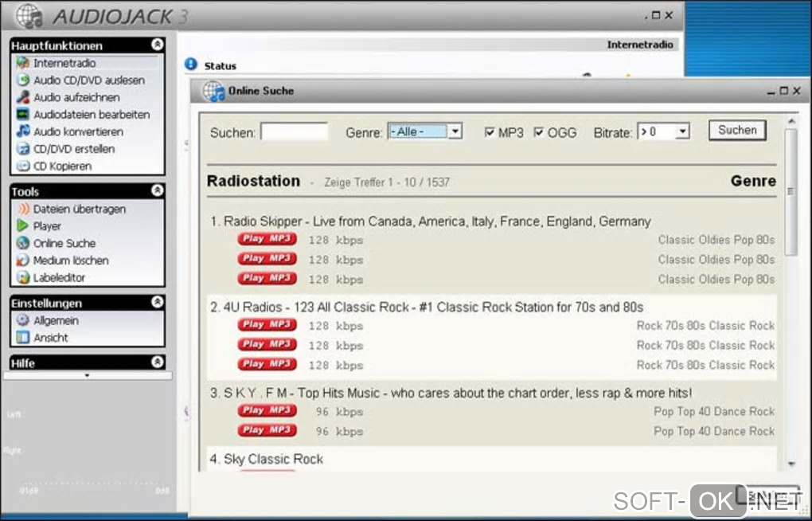Click the Audio konvertieren note icon
Screen dimensions: 812x521
22,131
